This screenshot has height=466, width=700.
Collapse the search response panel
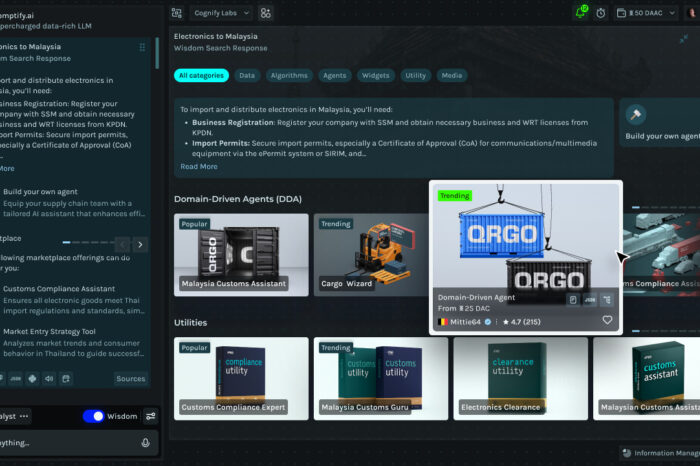coord(684,38)
